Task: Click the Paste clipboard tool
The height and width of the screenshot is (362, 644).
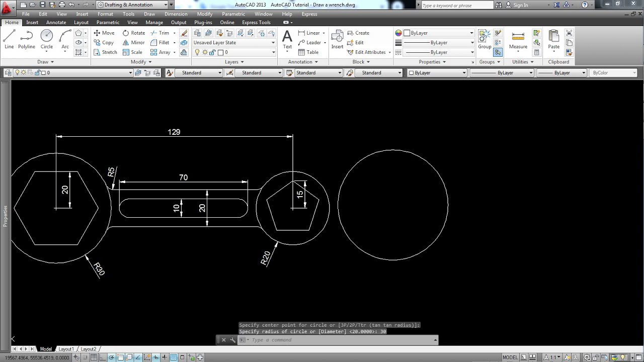Action: coord(553,40)
